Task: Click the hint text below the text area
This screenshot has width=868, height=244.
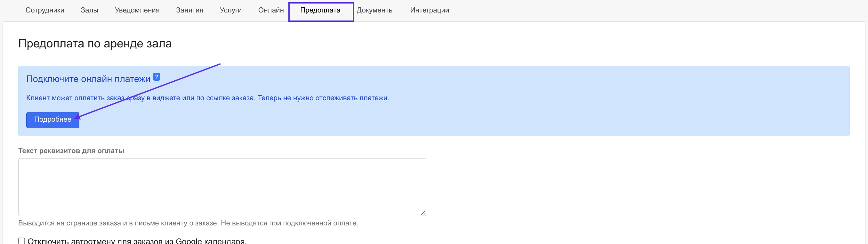Action: [188, 223]
